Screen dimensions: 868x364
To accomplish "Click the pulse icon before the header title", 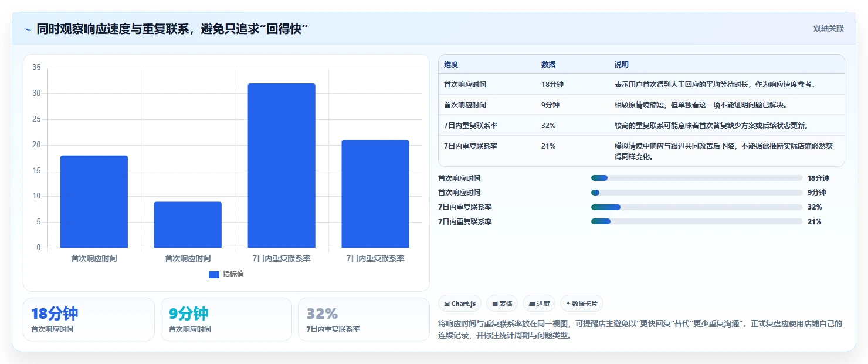I will click(x=28, y=29).
